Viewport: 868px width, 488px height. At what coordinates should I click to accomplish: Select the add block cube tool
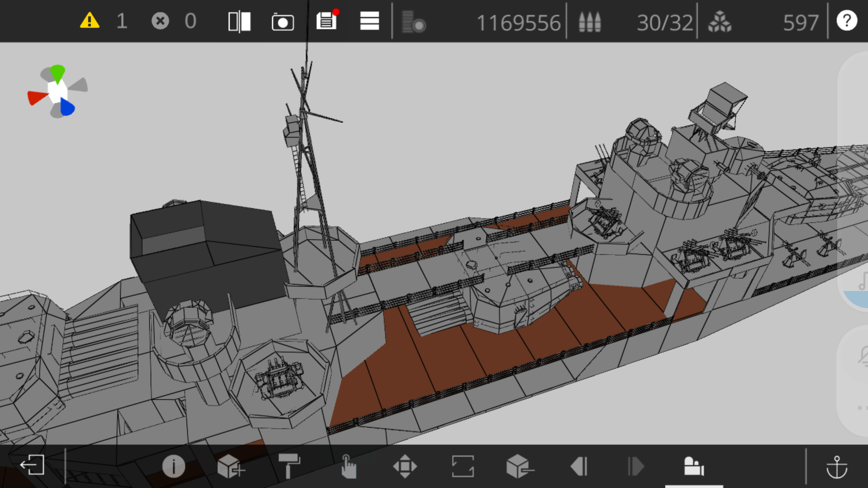point(231,466)
